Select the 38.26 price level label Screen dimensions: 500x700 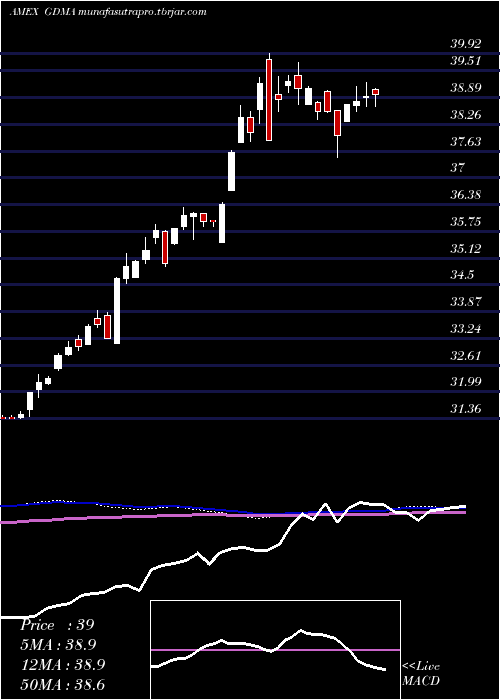(x=466, y=115)
